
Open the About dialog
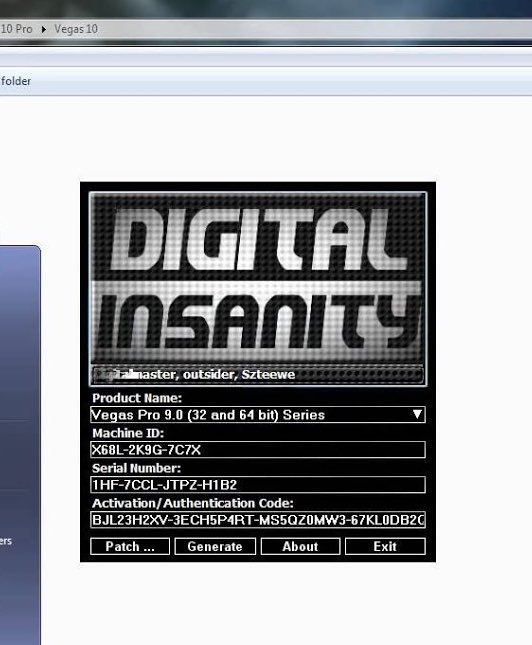pyautogui.click(x=300, y=546)
